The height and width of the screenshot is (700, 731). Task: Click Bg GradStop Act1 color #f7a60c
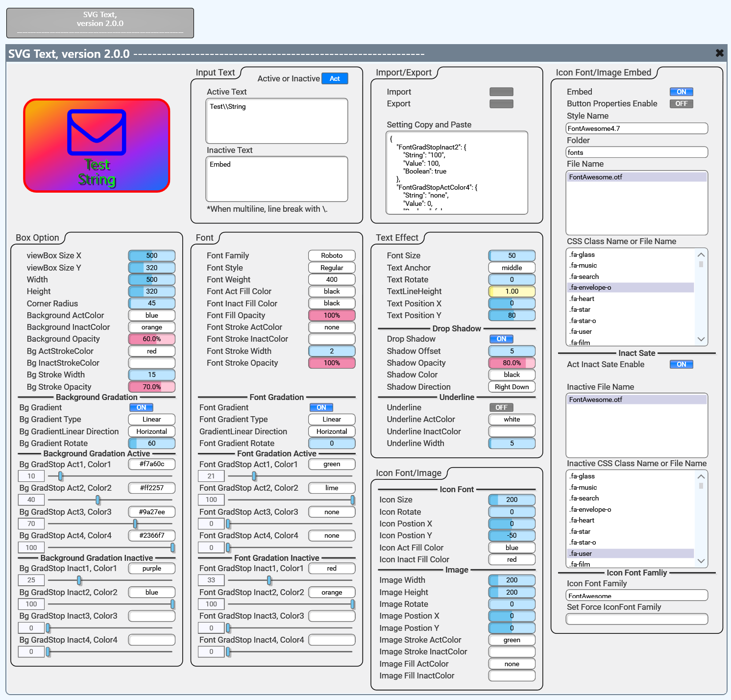(x=152, y=464)
